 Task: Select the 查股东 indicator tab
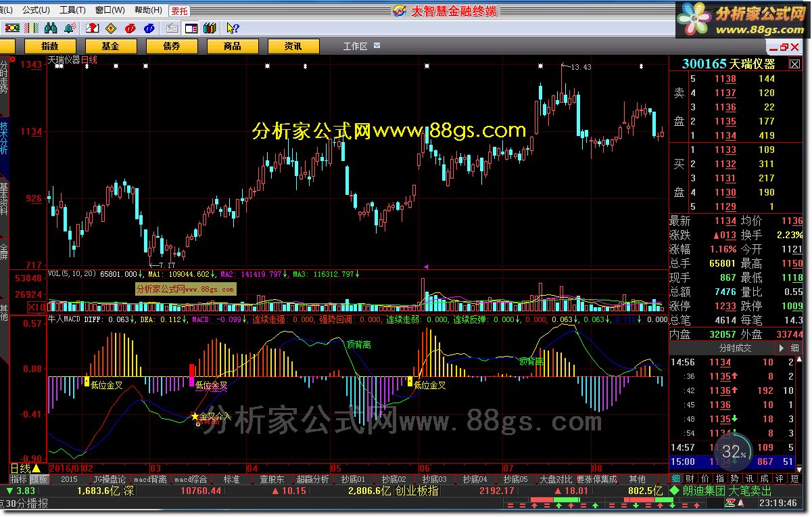(x=272, y=479)
